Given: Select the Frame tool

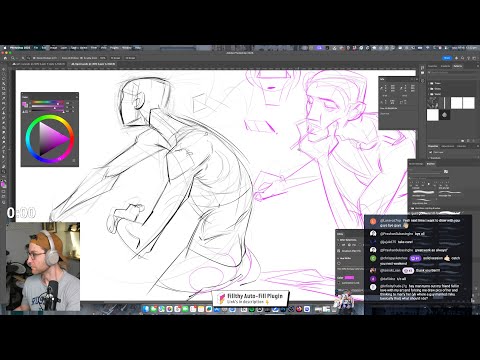Looking at the screenshot, I should coord(4,94).
